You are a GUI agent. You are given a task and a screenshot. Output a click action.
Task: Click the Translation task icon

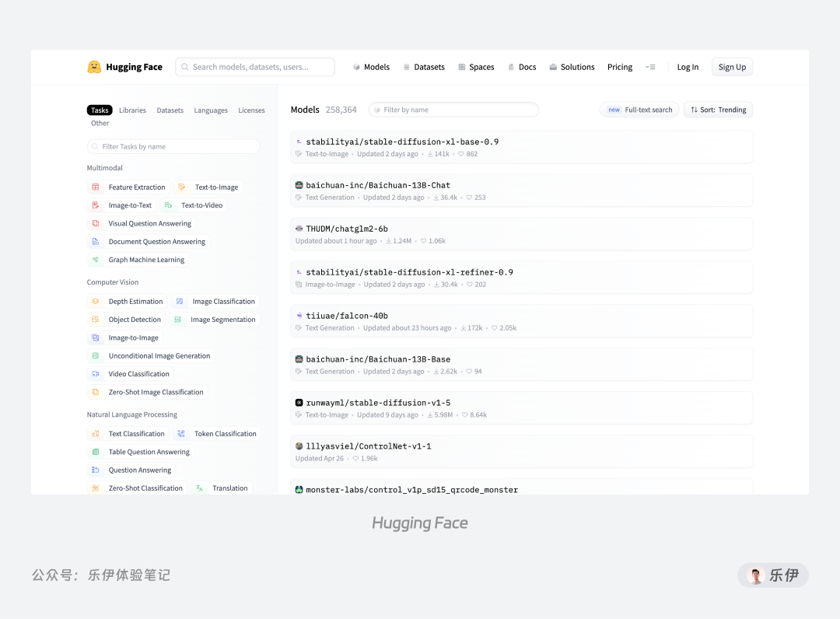click(199, 488)
